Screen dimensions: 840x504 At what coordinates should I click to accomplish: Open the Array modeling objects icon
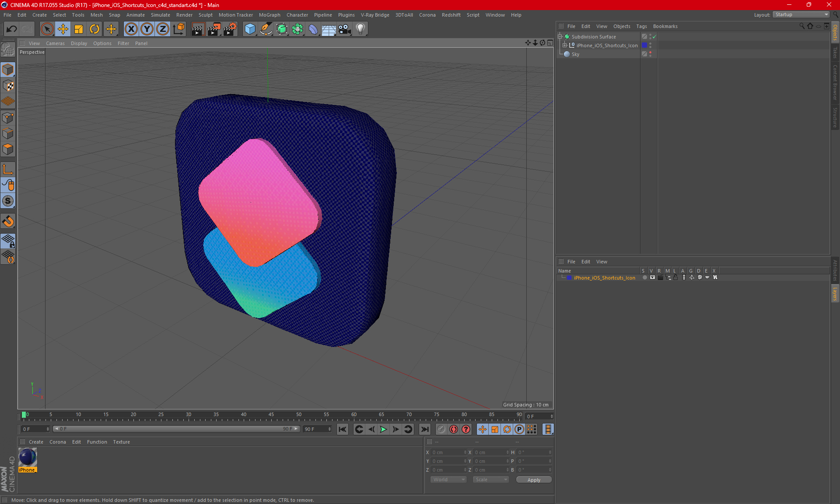tap(297, 29)
